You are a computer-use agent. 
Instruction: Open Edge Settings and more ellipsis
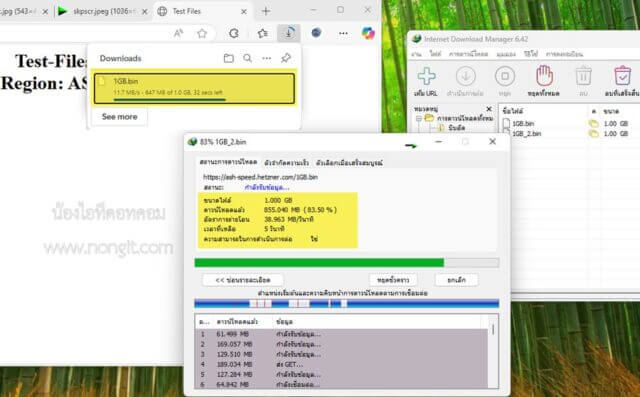(343, 33)
